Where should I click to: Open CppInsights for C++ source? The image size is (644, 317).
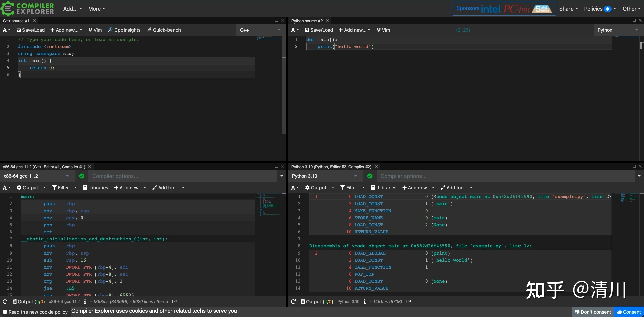pyautogui.click(x=124, y=30)
